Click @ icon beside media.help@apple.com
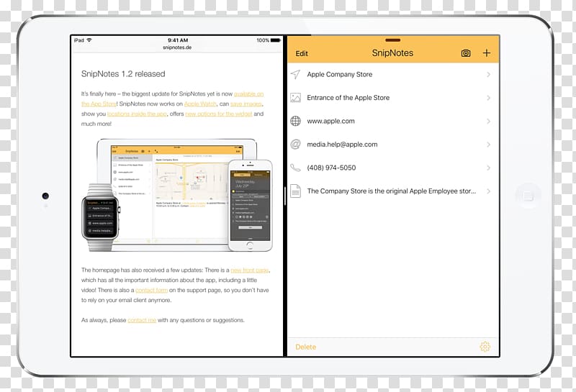 pos(295,145)
